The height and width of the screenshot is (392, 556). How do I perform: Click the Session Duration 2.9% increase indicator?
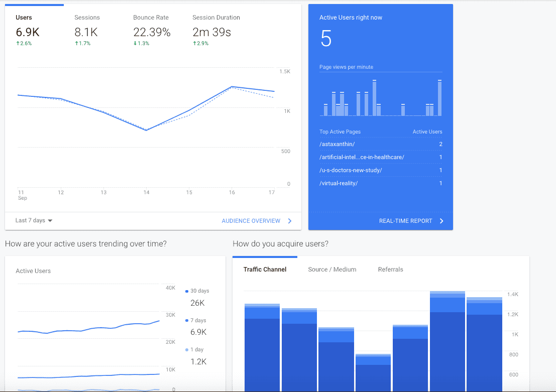coord(201,43)
